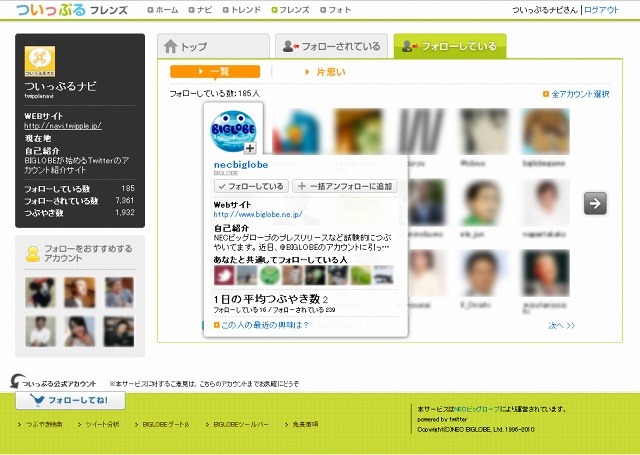Click the gray W logo followed avatar
The height and width of the screenshot is (455, 640).
point(421,131)
